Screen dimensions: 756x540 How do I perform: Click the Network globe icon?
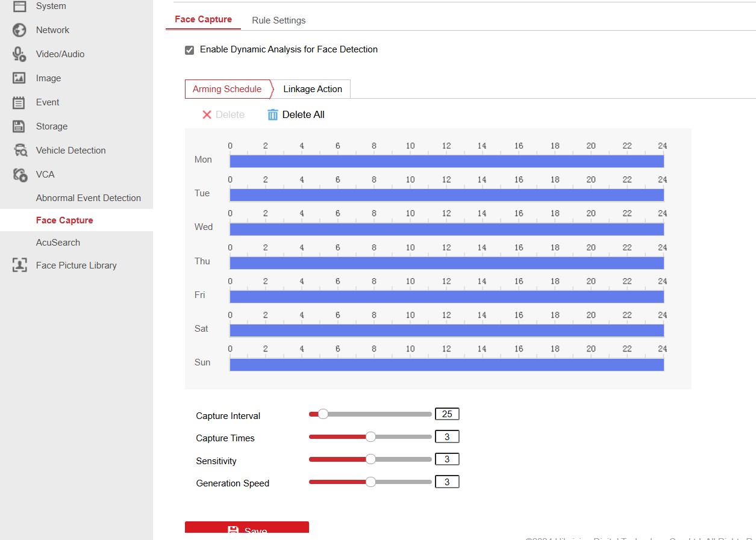19,30
